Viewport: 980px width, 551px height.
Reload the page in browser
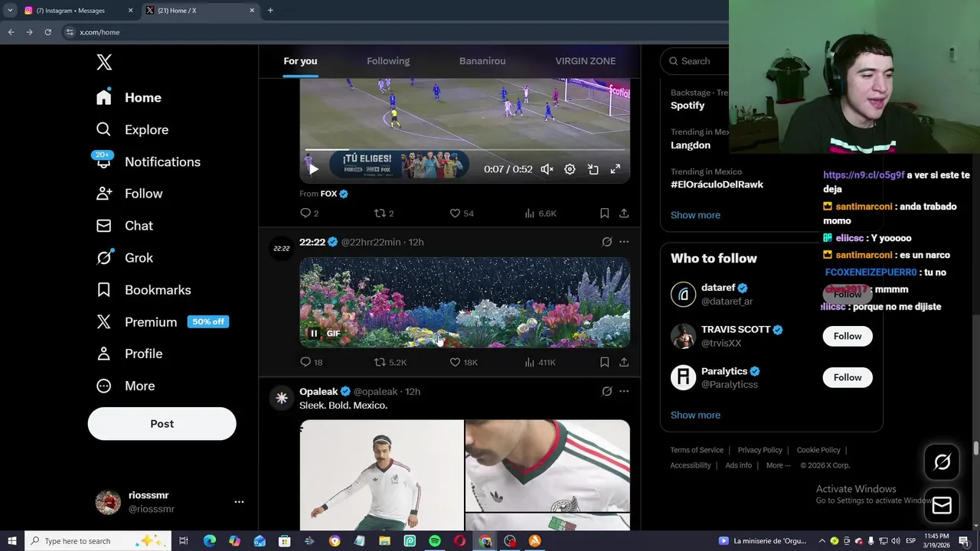click(47, 32)
